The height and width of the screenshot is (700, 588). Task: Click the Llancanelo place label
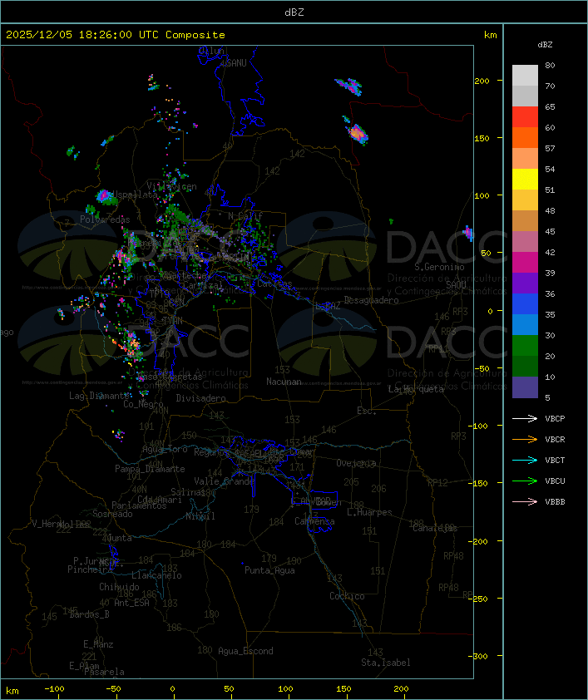(156, 575)
